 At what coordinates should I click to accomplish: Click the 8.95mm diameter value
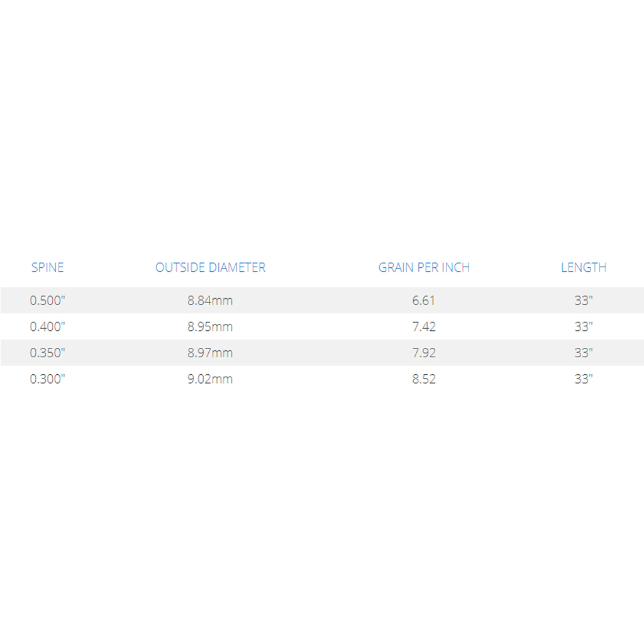(x=210, y=326)
